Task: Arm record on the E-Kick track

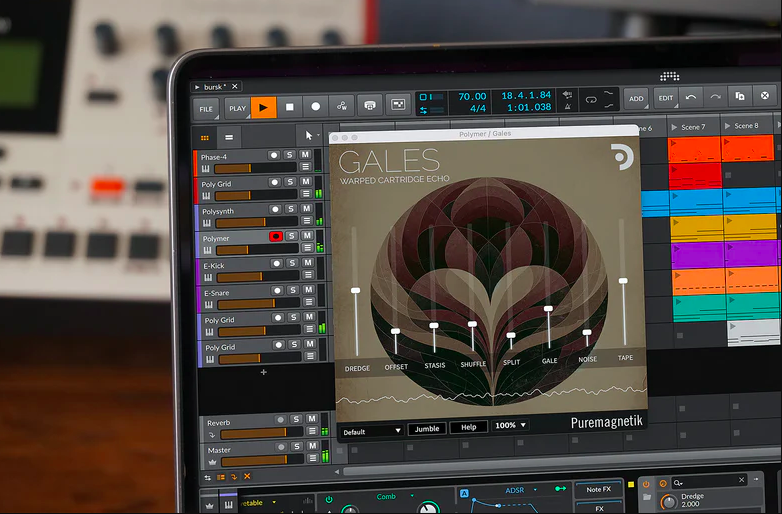Action: [x=276, y=263]
